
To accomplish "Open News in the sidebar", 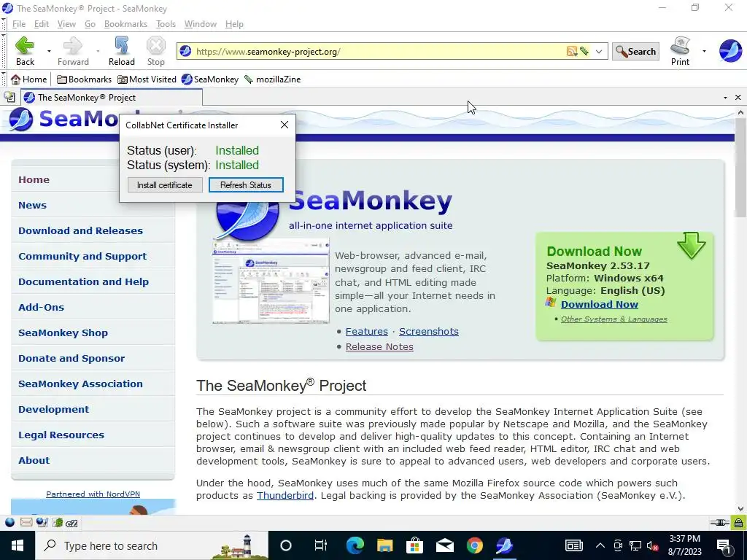I will coord(32,205).
